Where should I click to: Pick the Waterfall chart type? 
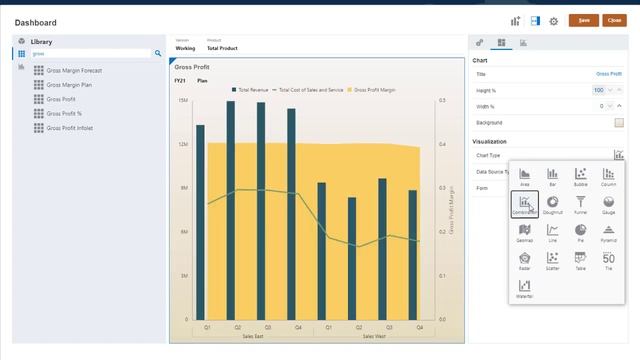pos(524,288)
